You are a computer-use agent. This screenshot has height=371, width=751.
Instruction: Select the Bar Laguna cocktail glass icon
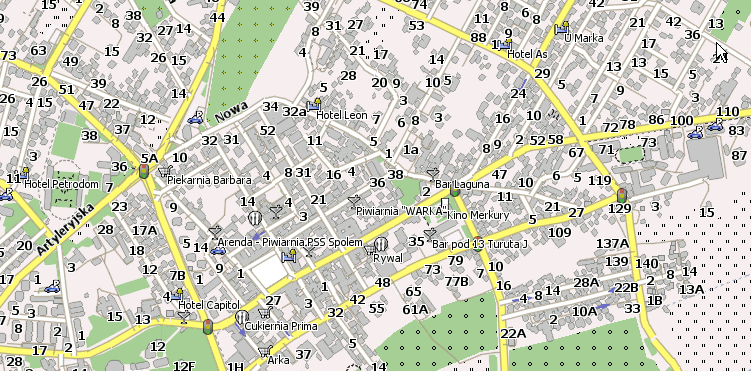point(432,174)
